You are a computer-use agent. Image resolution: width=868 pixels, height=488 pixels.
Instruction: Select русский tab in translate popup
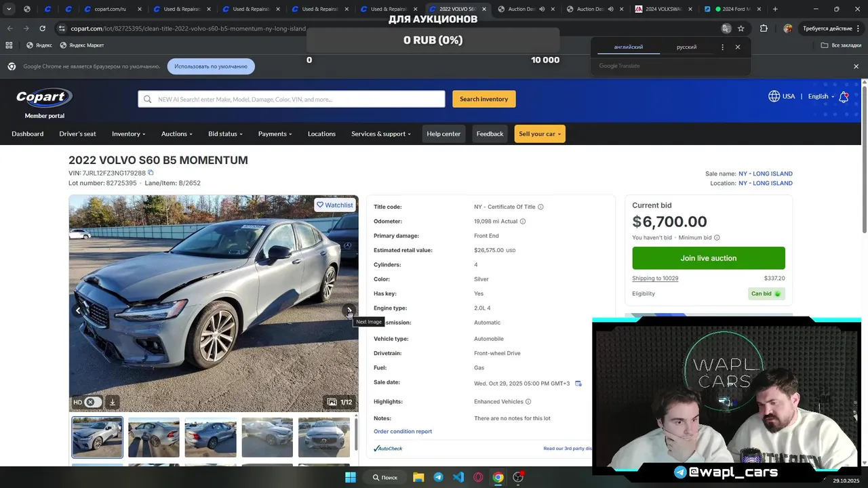(x=686, y=47)
